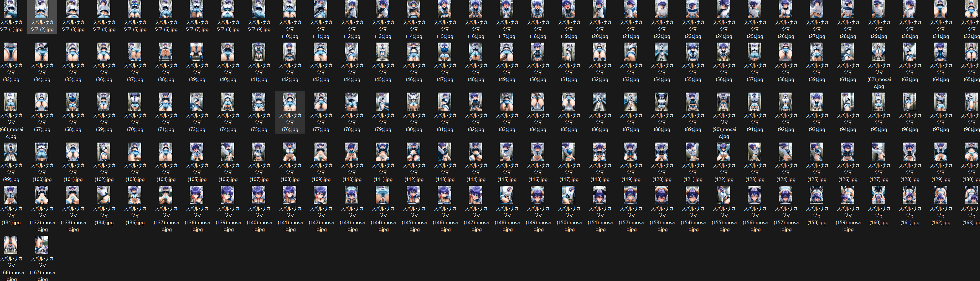
Task: Select the file (166)_mosaic.jpg
Action: [x=11, y=258]
